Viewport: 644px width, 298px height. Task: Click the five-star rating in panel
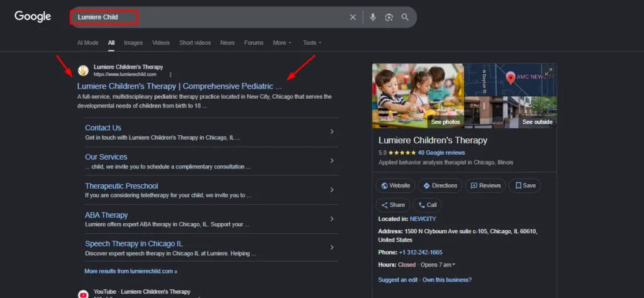[x=402, y=152]
